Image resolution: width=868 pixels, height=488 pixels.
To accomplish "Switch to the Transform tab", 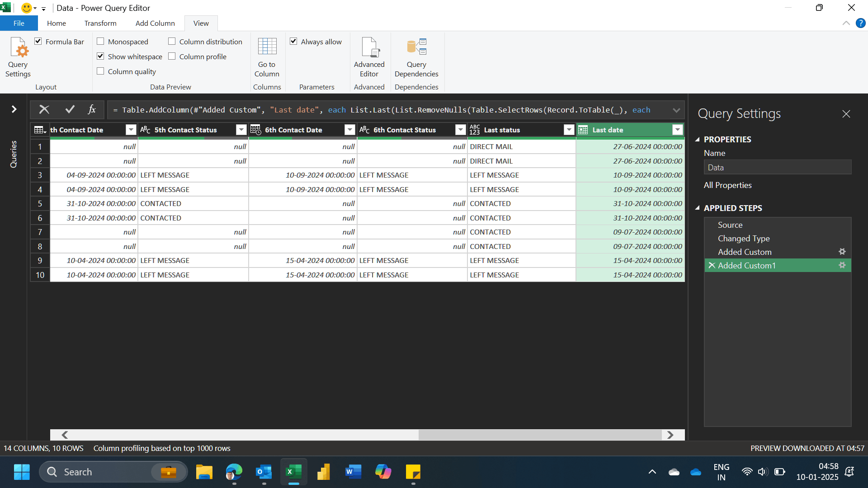I will (100, 23).
